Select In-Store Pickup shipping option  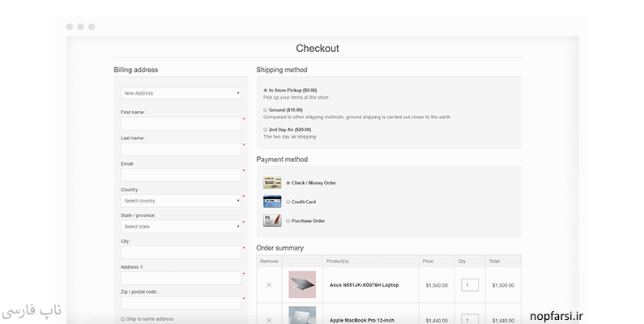click(265, 90)
